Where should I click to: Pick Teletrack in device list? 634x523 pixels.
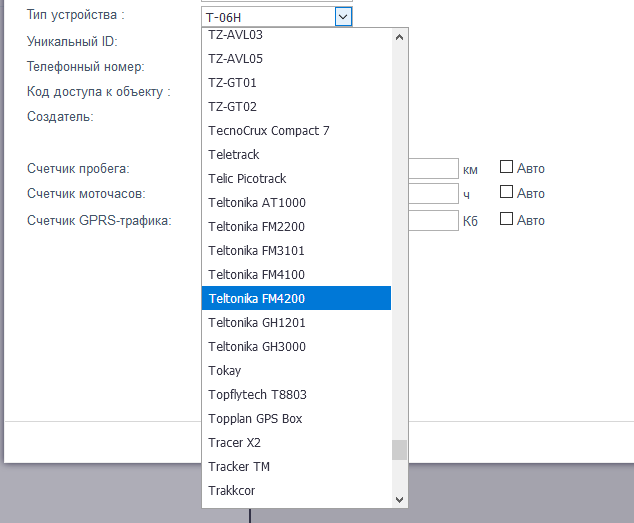coord(233,154)
